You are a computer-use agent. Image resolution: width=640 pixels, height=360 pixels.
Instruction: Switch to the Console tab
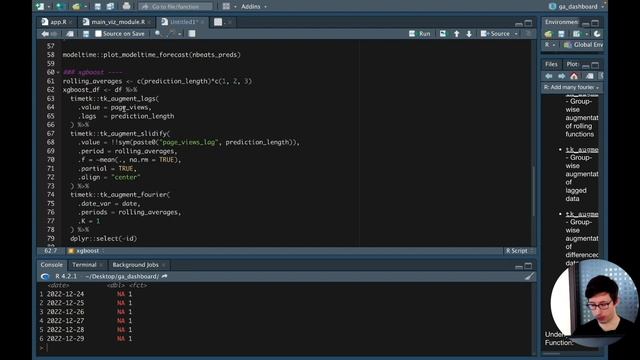[x=51, y=265]
